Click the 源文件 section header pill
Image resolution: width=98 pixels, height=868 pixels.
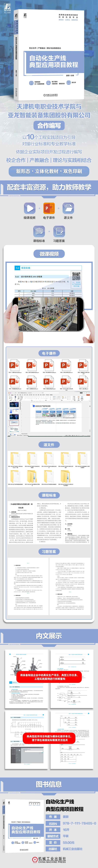(49, 445)
